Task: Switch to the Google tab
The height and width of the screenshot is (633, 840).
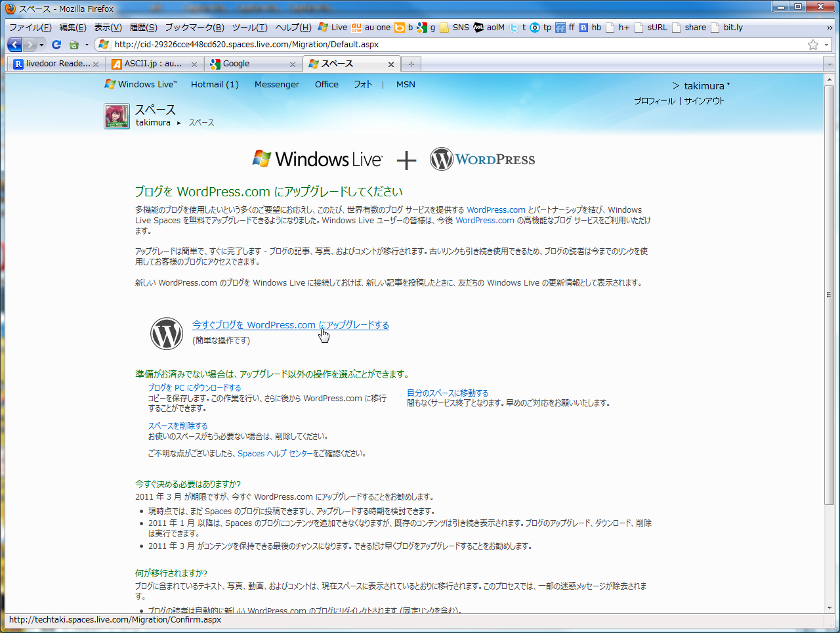Action: click(253, 64)
